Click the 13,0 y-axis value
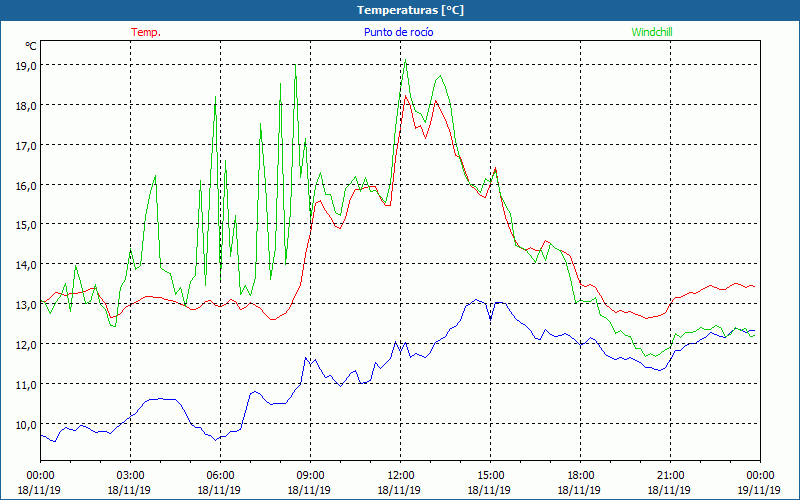Image resolution: width=800 pixels, height=500 pixels. pyautogui.click(x=26, y=305)
